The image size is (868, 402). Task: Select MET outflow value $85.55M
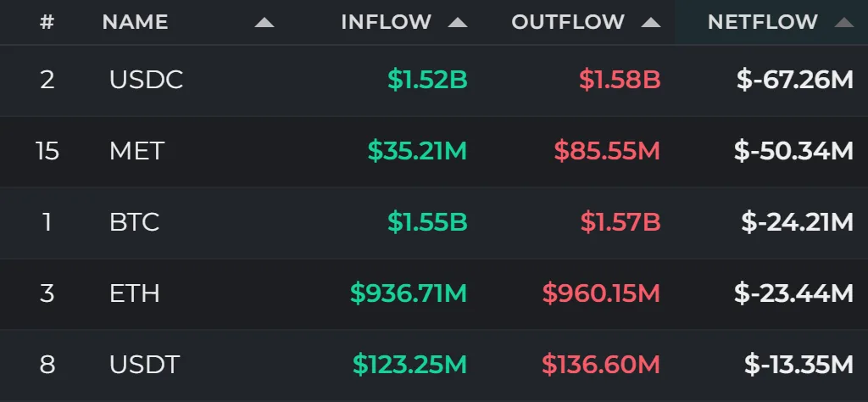pyautogui.click(x=607, y=151)
